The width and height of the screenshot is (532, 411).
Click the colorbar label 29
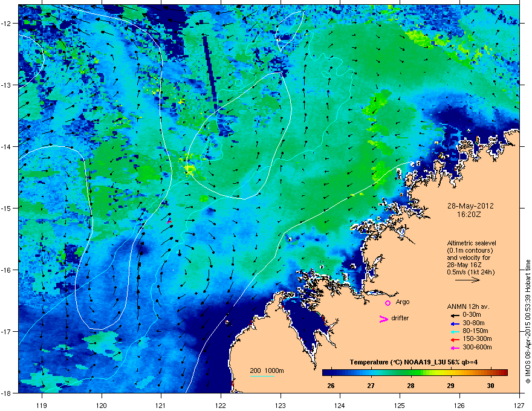tap(450, 386)
